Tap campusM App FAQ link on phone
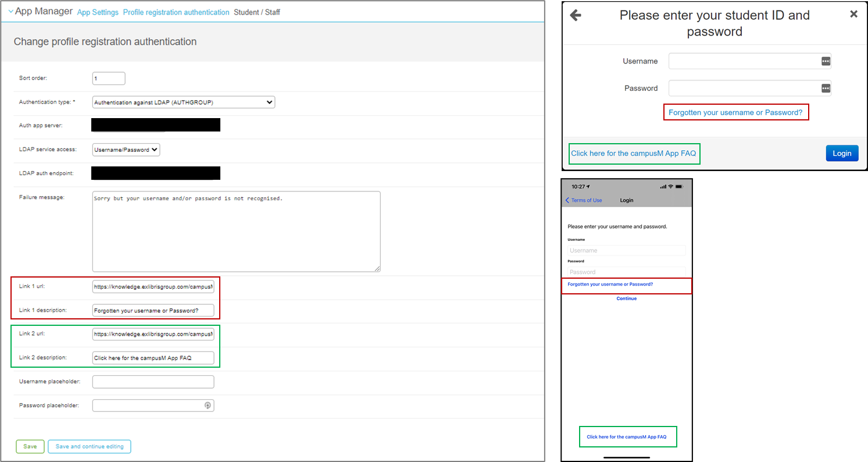868x462 pixels. (627, 436)
